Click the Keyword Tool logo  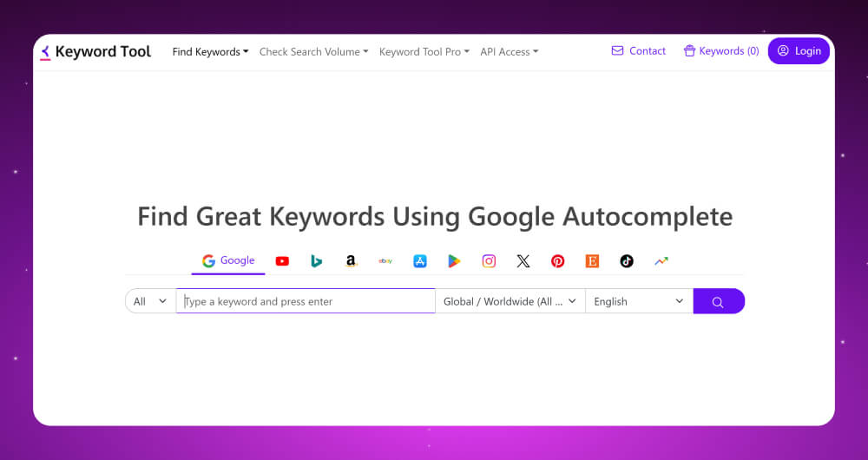coord(95,52)
